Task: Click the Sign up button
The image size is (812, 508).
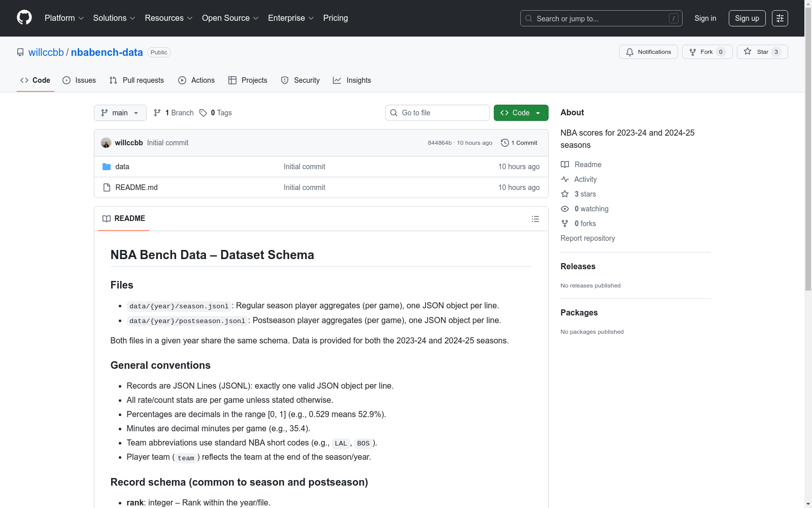Action: coord(747,18)
